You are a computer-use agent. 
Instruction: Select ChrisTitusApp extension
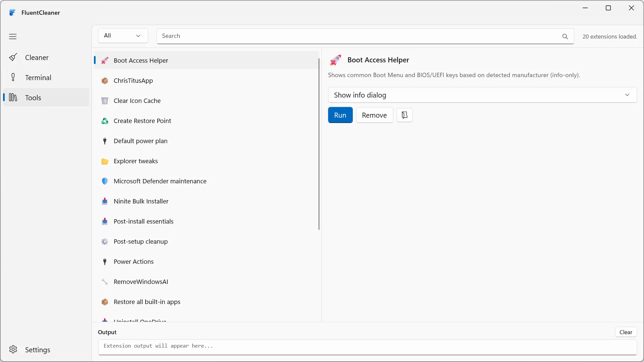click(206, 80)
